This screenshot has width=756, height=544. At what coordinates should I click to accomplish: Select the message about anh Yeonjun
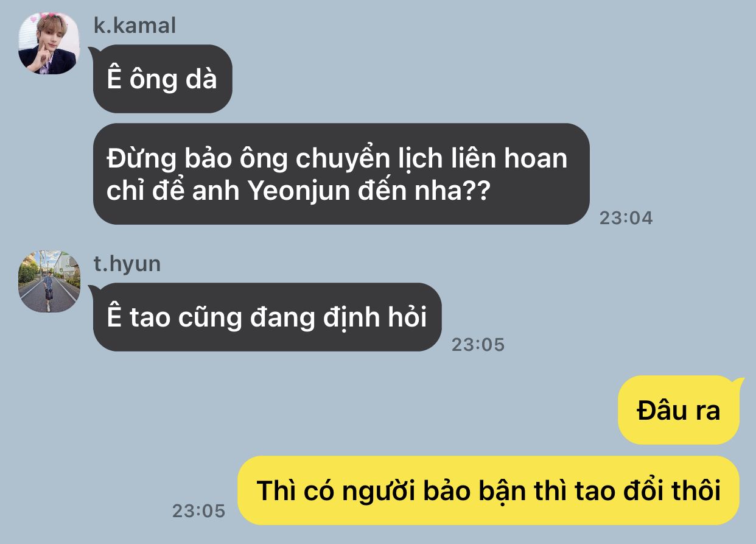341,174
